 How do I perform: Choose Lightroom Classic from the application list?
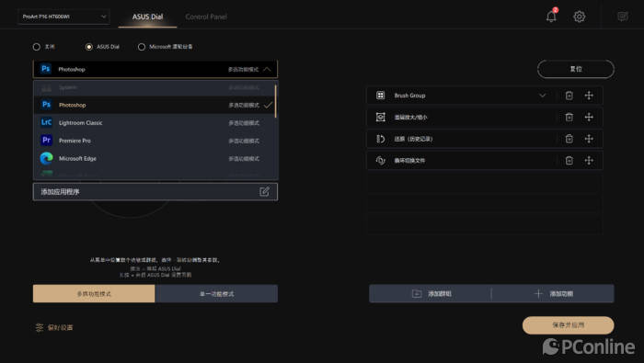click(x=154, y=122)
